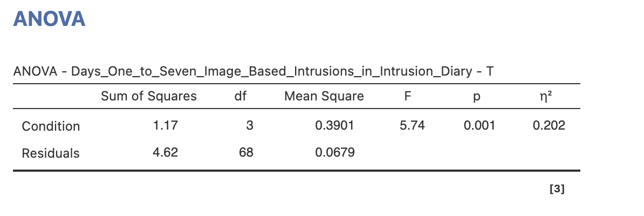Click the p column header
Screen dimensions: 644x216
pos(476,97)
